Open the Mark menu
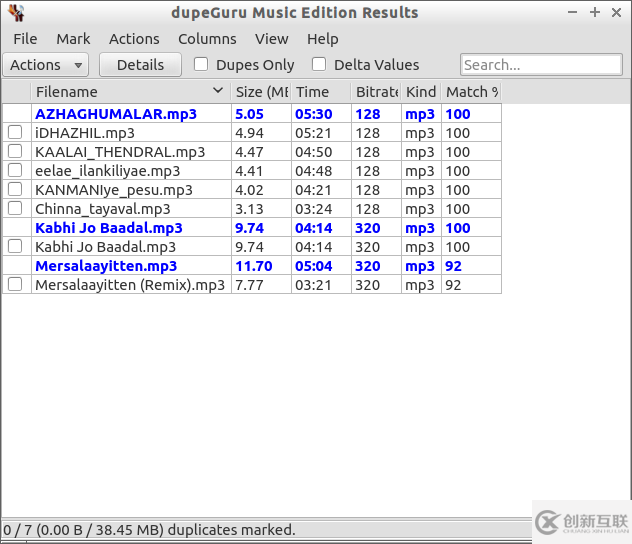Screen dimensions: 632x544 tap(73, 39)
